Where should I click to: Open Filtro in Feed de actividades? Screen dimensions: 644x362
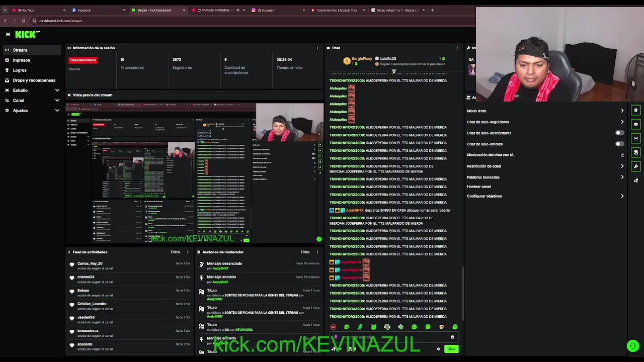[x=175, y=252]
